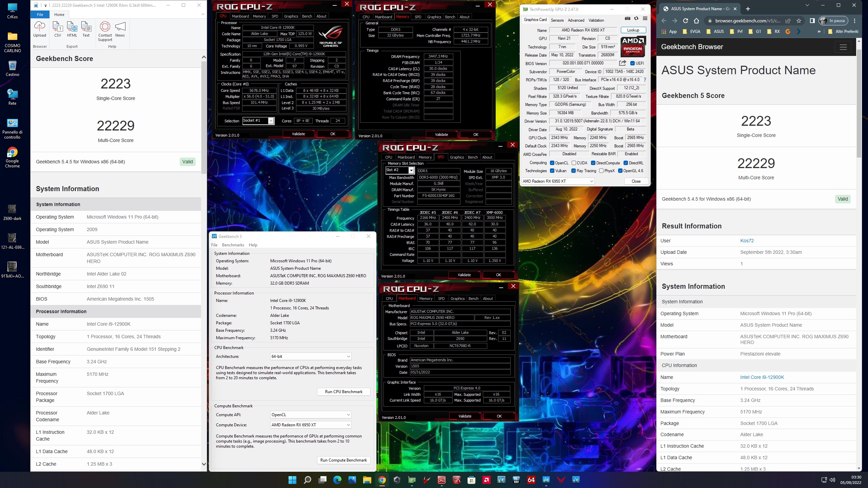The image size is (868, 488).
Task: Open Contact Support in ribbon
Action: 105,31
